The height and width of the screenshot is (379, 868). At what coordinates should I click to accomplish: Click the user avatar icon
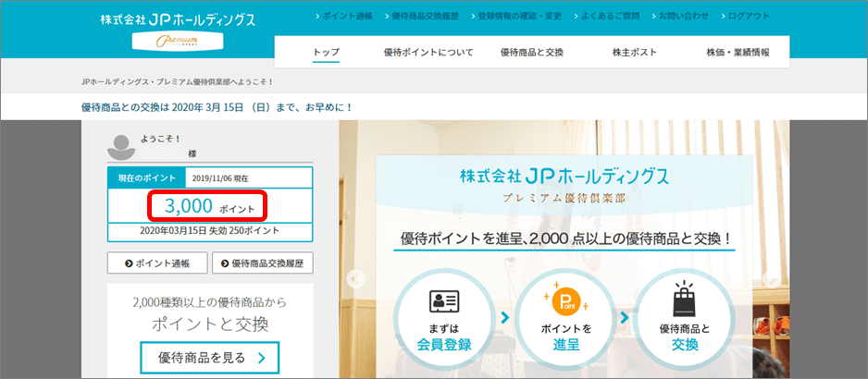tap(121, 147)
